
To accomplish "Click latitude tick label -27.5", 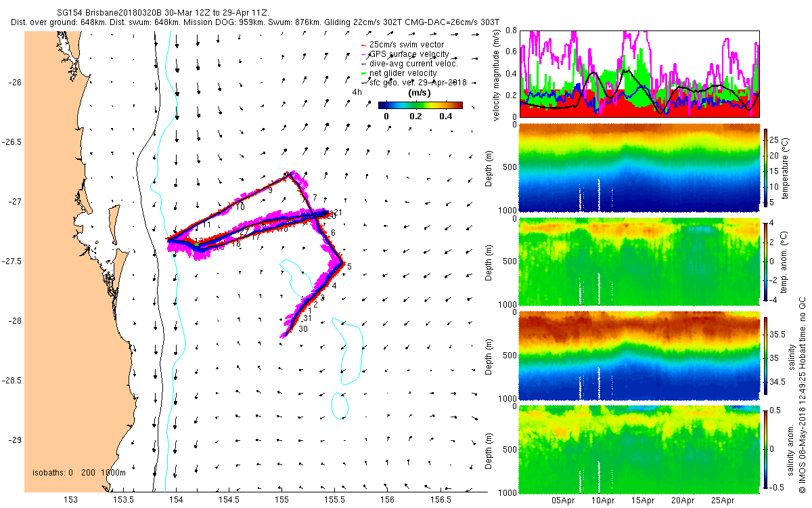I will coord(12,261).
